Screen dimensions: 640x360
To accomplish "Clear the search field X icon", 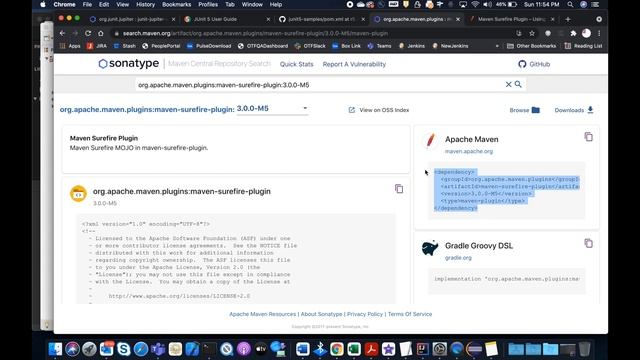I will (x=508, y=84).
